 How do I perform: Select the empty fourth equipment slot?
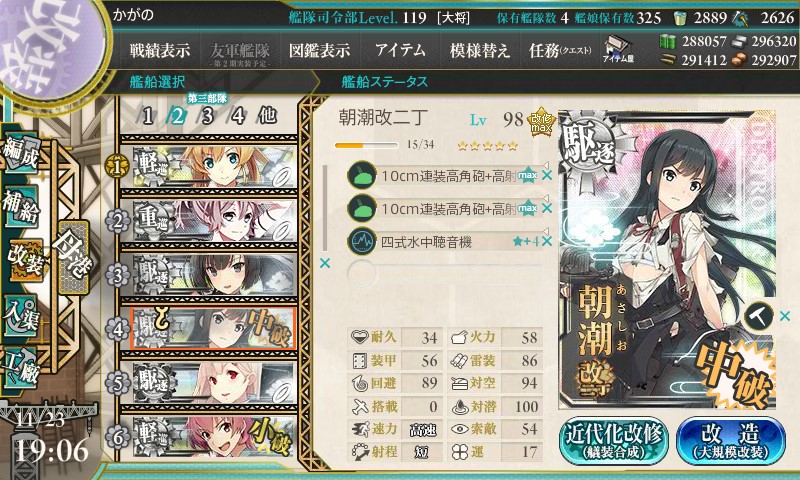(x=444, y=273)
